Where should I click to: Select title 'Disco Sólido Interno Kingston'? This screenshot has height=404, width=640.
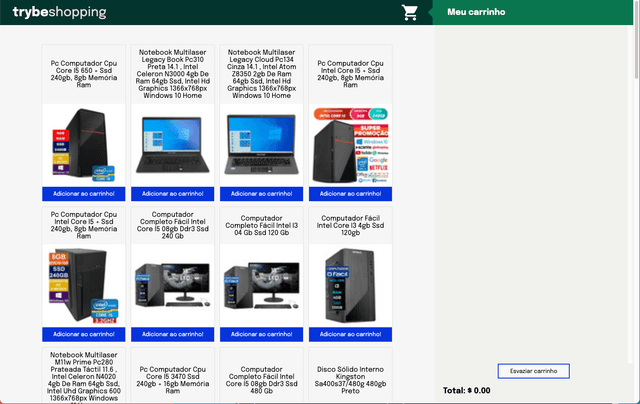[x=351, y=380]
